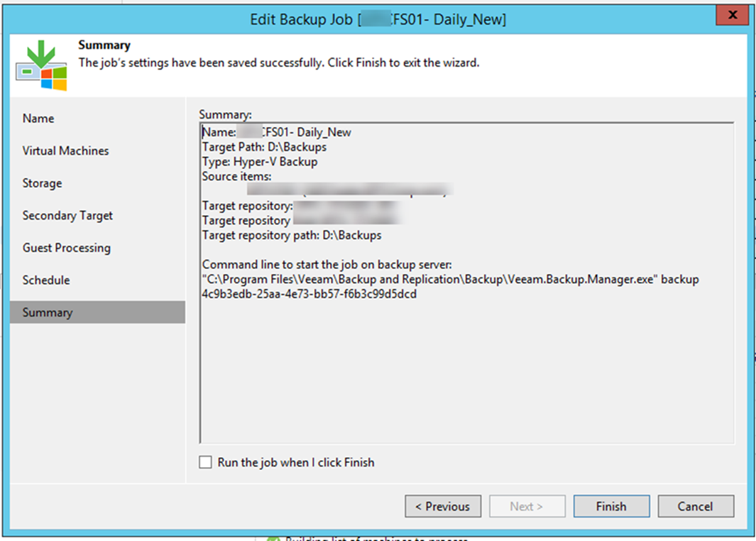Click the 'Target Path: D:\Backups' line
This screenshot has width=756, height=541.
[x=264, y=147]
